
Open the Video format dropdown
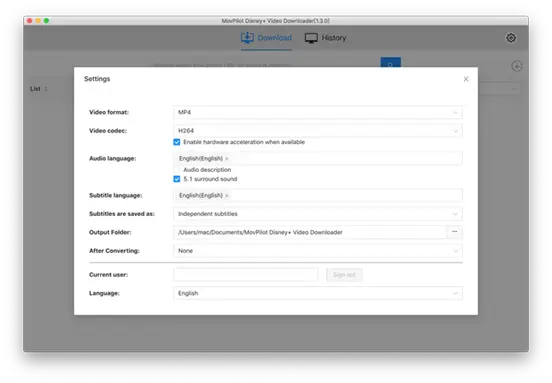318,112
